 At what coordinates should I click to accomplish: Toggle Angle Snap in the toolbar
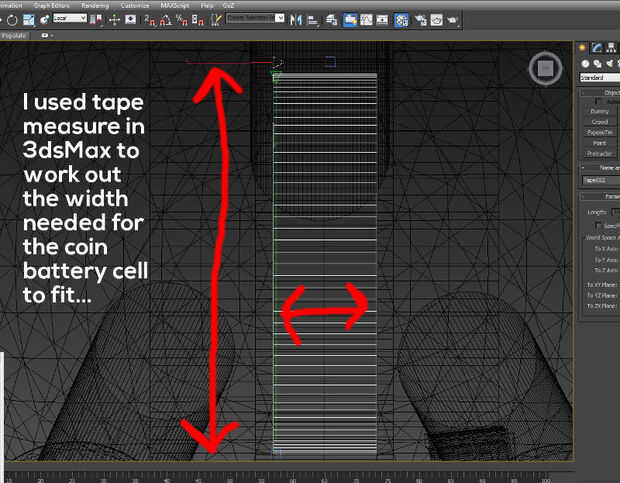coord(166,20)
